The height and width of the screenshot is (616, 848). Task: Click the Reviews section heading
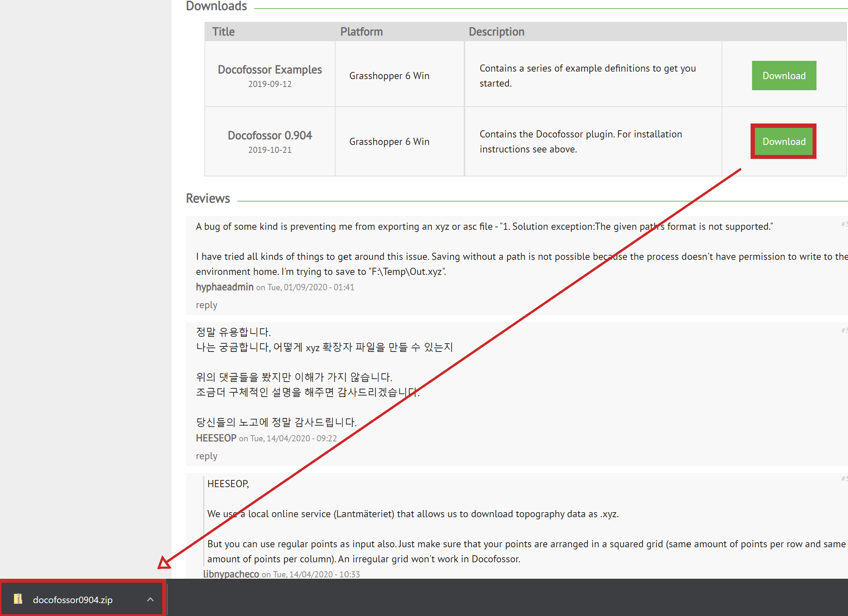pos(208,199)
